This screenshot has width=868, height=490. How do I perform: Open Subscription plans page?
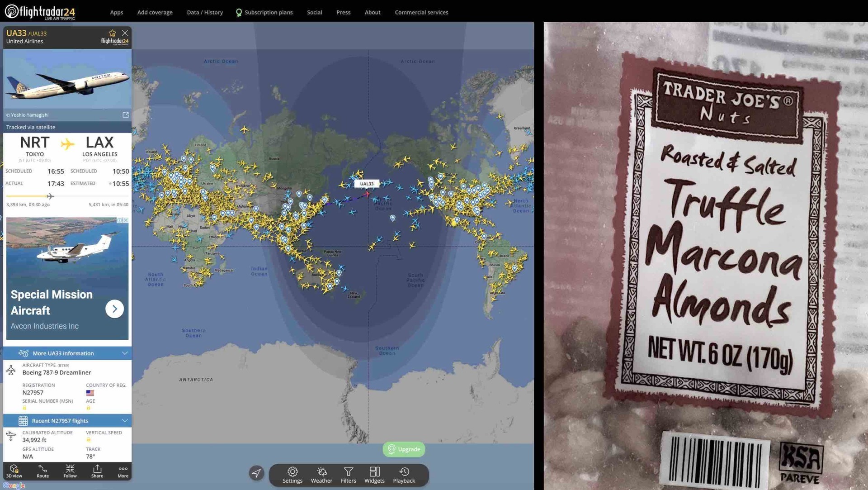(x=264, y=12)
